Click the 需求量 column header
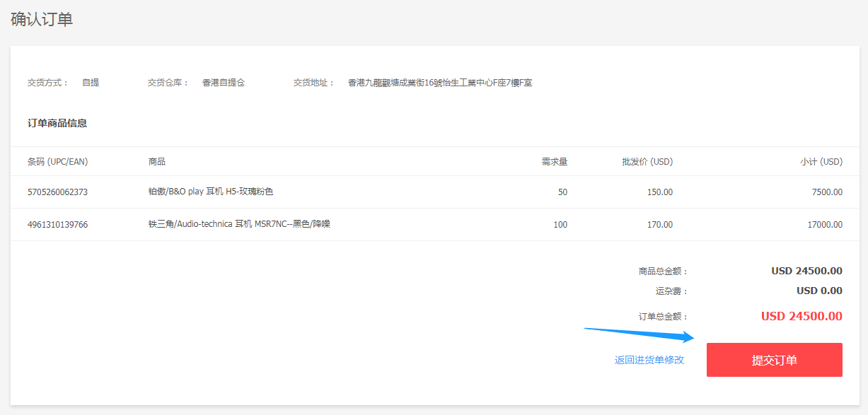Viewport: 868px width, 415px height. tap(554, 162)
